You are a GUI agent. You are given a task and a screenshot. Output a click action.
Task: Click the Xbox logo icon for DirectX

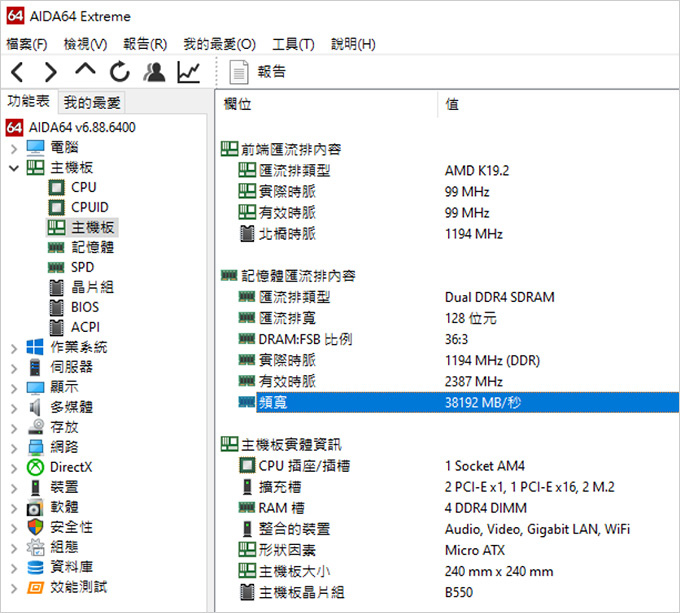[x=35, y=467]
